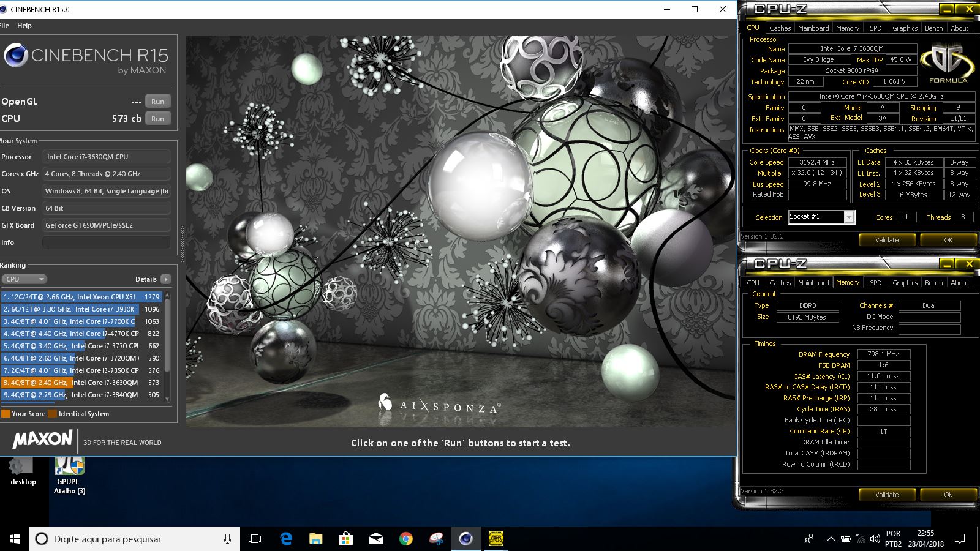Open the GPUPI Atalho desktop shortcut
The width and height of the screenshot is (980, 551).
[x=69, y=476]
